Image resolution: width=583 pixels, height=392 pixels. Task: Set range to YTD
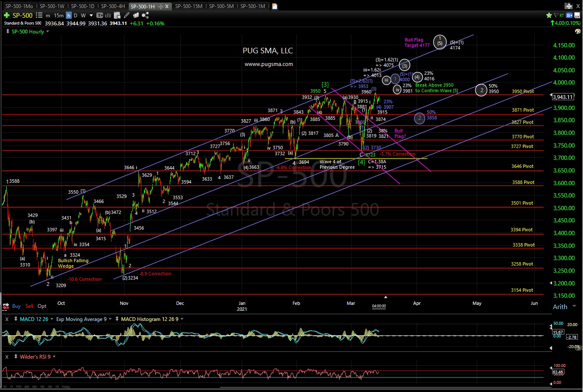click(x=19, y=387)
